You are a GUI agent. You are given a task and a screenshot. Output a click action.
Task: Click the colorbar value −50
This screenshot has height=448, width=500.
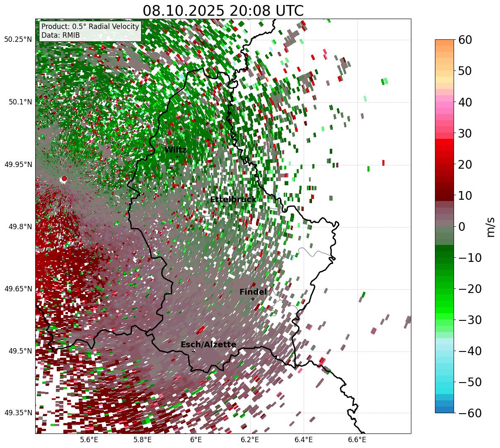470,382
